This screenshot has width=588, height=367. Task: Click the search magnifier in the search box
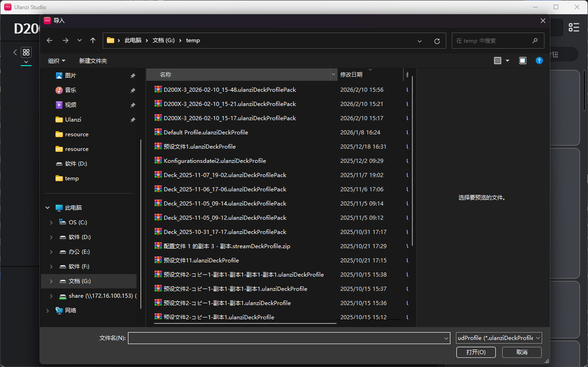534,40
